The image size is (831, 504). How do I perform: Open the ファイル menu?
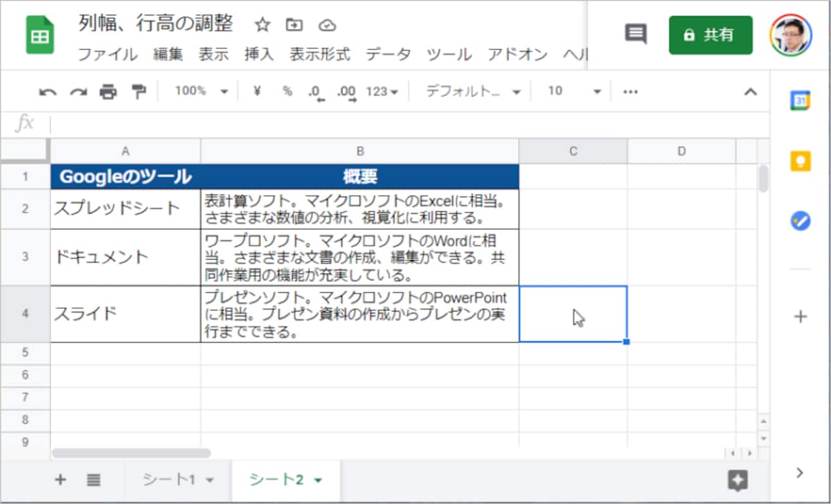click(x=107, y=54)
